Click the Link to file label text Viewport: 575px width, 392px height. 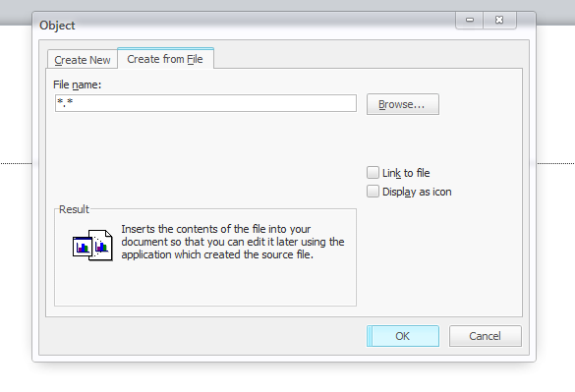[x=406, y=173]
